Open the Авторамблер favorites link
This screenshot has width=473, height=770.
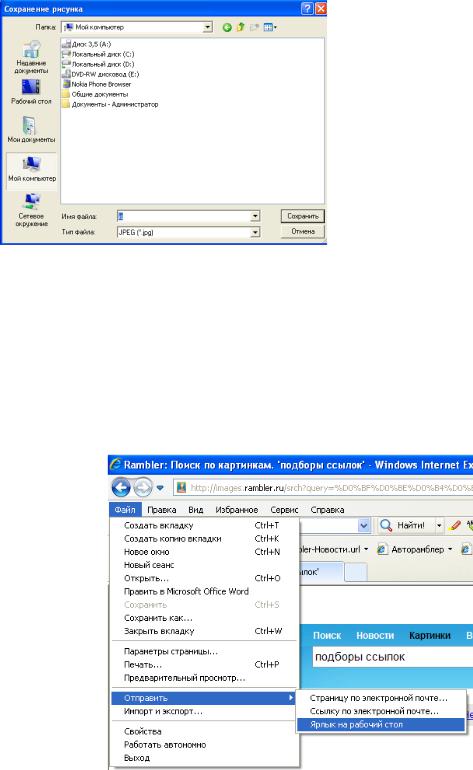(x=414, y=550)
